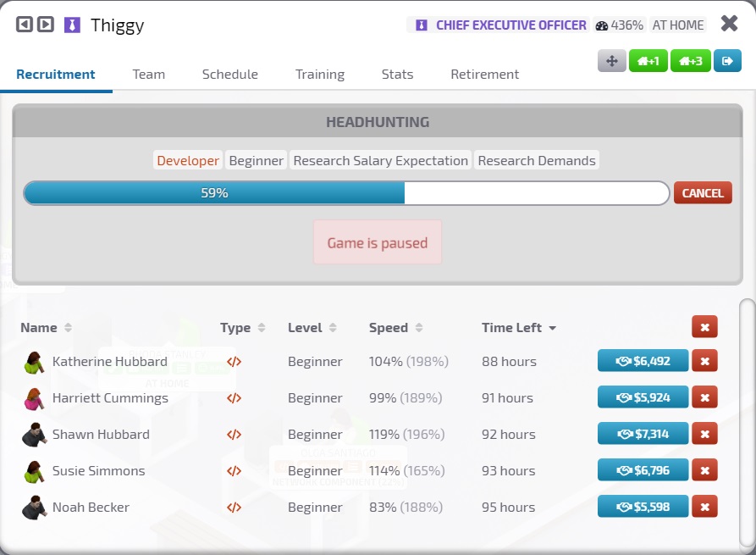Click developer code icon for Katherine Hubbard
The image size is (756, 555).
click(x=234, y=362)
